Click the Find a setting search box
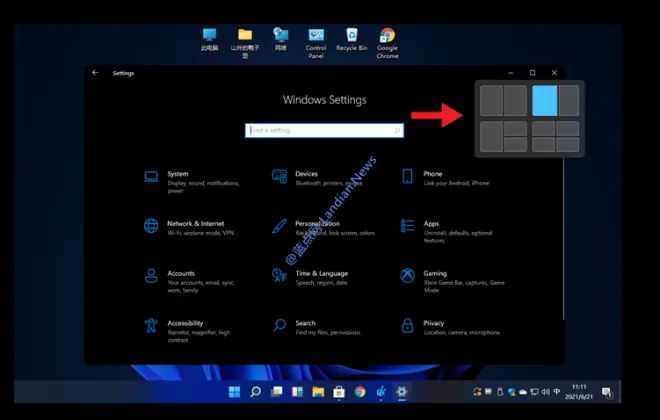Viewport: 660px width, 420px height. point(324,130)
